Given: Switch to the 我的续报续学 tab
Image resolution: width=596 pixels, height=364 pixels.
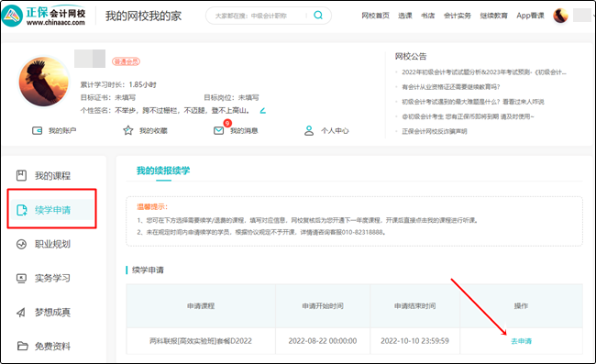Looking at the screenshot, I should [163, 171].
